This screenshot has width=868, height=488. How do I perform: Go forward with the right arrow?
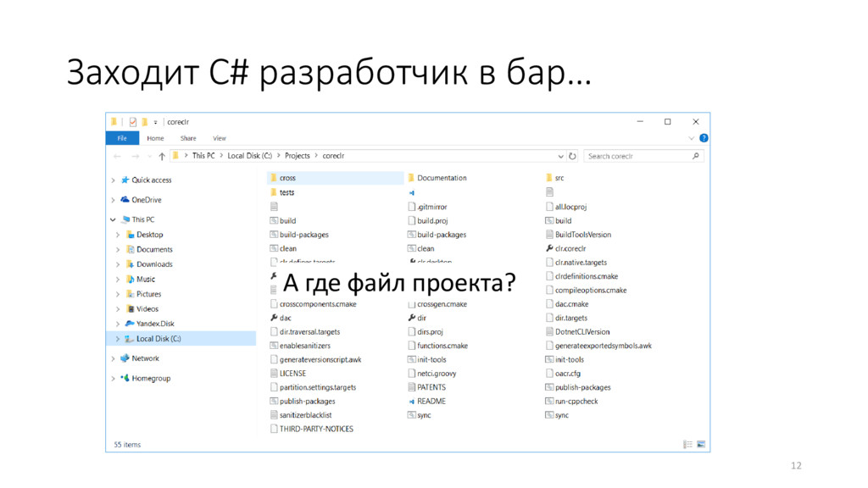click(x=135, y=157)
